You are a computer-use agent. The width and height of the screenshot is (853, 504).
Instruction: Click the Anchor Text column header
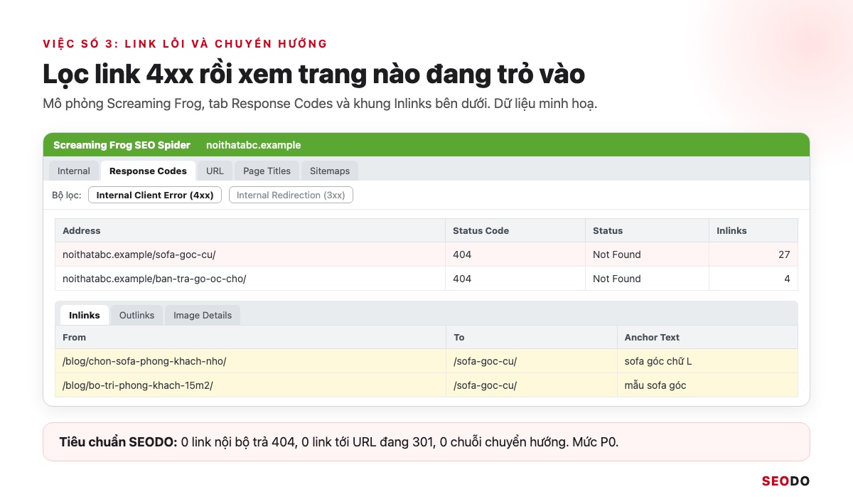(707, 337)
